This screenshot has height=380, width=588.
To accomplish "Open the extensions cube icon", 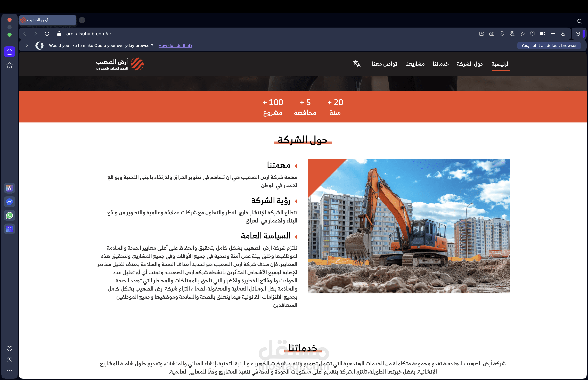I will pos(578,34).
